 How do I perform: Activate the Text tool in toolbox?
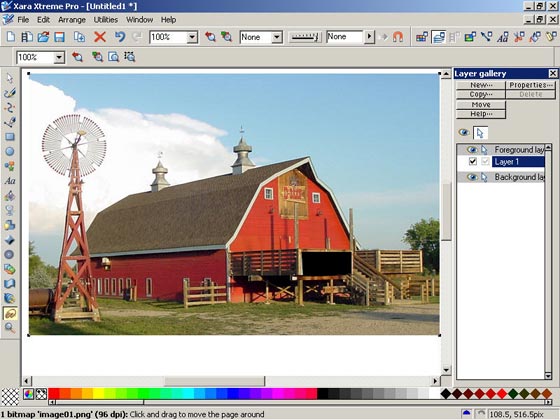coord(10,181)
